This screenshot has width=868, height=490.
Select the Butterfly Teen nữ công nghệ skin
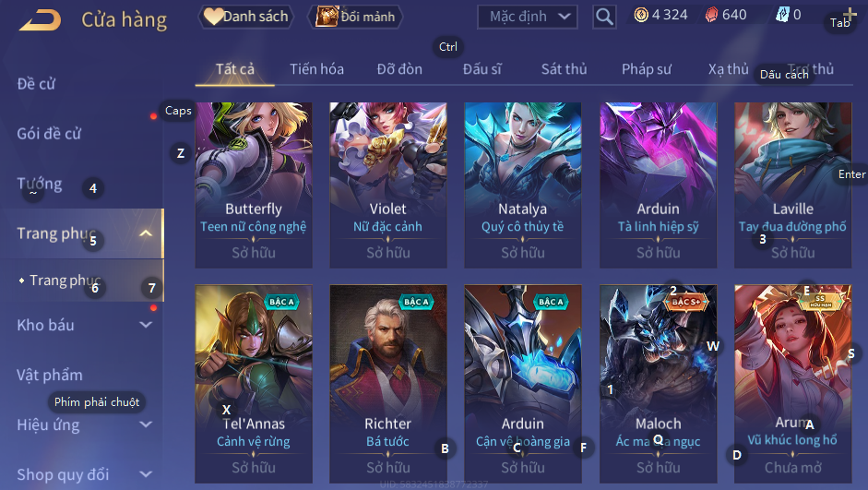[x=254, y=185]
